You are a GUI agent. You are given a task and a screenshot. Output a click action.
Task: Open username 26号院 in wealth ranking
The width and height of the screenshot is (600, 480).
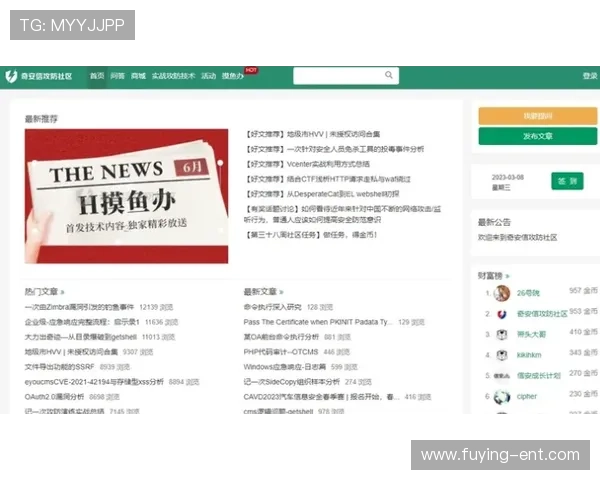pyautogui.click(x=528, y=293)
